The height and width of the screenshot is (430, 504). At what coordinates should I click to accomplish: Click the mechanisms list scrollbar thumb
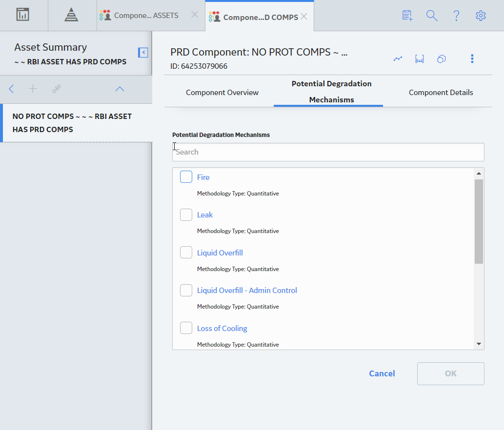479,222
